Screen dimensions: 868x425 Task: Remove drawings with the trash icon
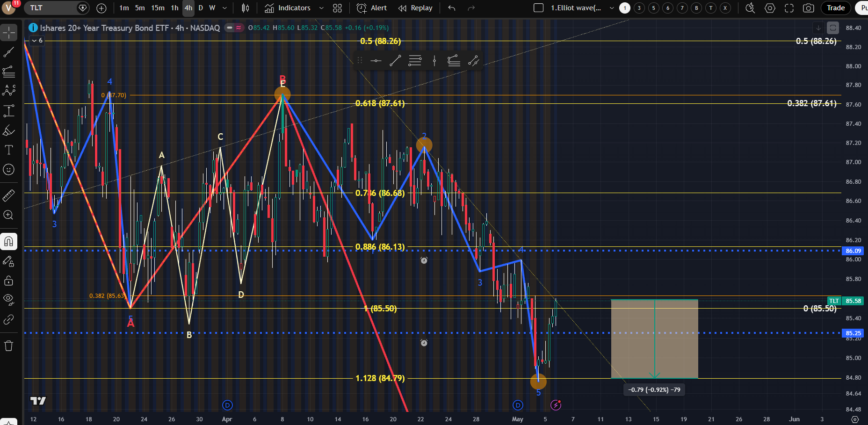pos(9,346)
